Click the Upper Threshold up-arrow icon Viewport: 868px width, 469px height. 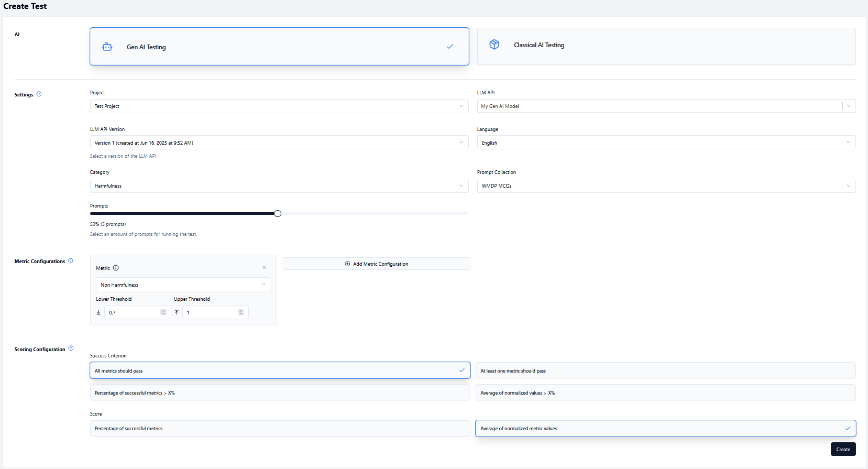click(x=177, y=312)
